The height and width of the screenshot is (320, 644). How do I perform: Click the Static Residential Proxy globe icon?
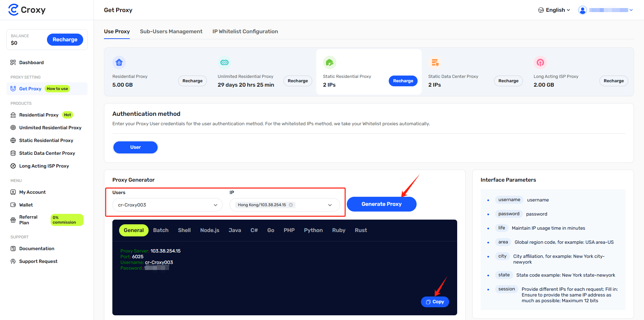(x=13, y=140)
